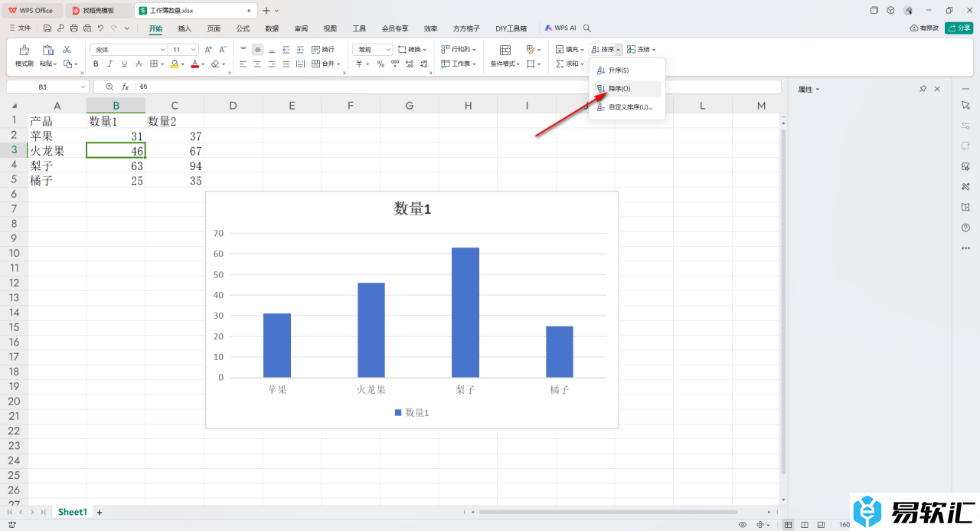Switch to the 公式 ribbon tab
980x531 pixels.
[x=243, y=28]
